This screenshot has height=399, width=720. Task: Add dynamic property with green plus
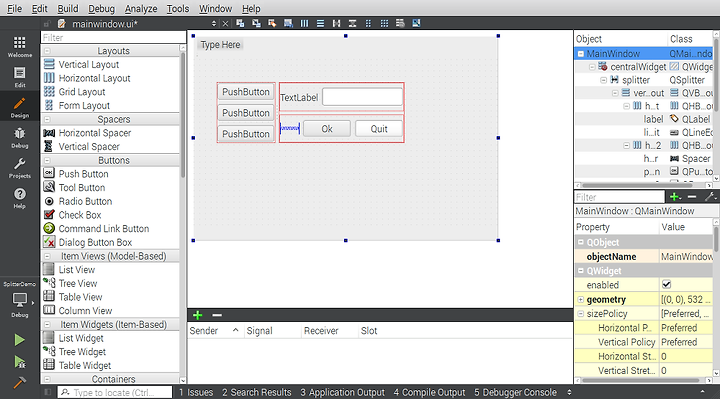coord(675,197)
